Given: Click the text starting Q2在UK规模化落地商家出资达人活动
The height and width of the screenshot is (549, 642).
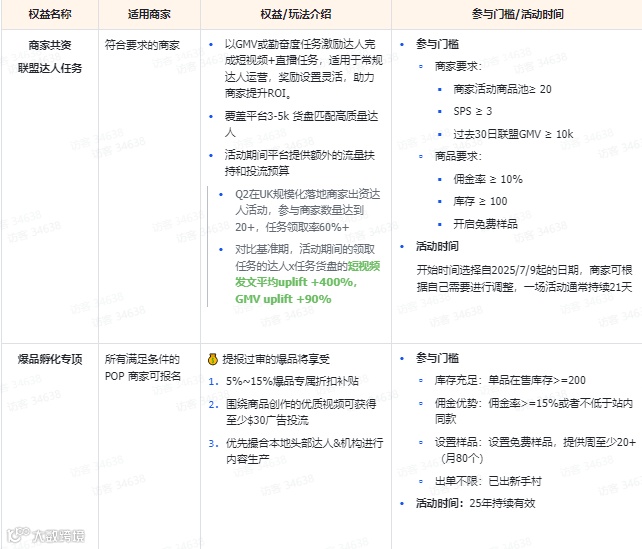Looking at the screenshot, I should 307,210.
